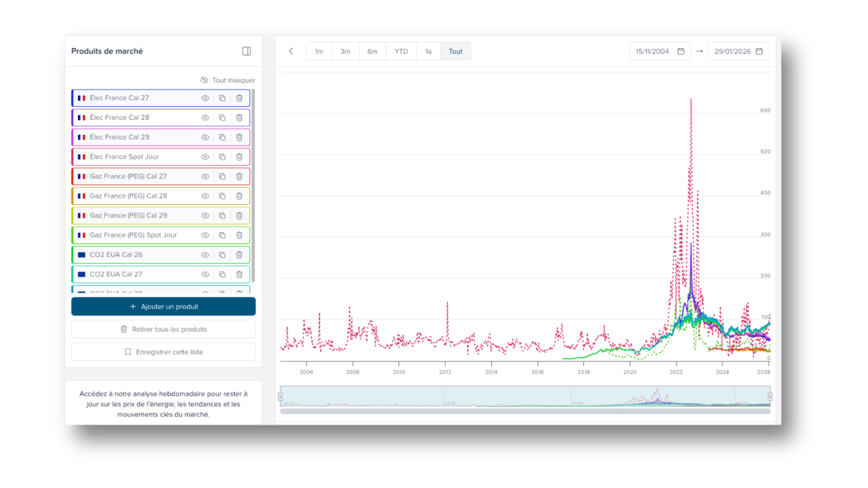The width and height of the screenshot is (868, 488).
Task: Hide Élec France Cal 29 series
Action: (x=205, y=137)
